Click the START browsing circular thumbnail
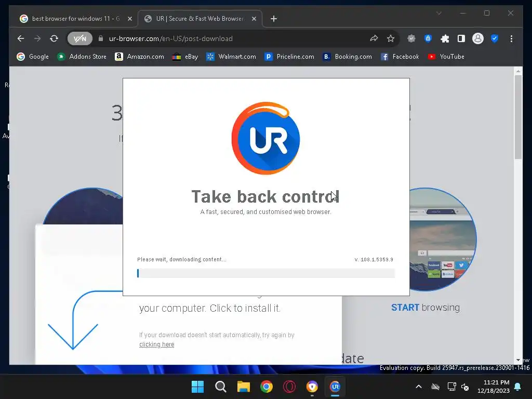The width and height of the screenshot is (532, 399). click(x=443, y=240)
